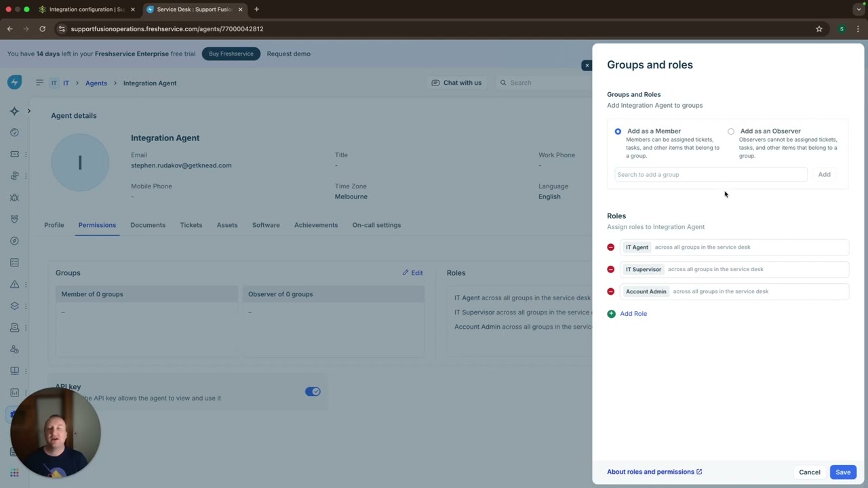Click the browser address bar URL

167,29
